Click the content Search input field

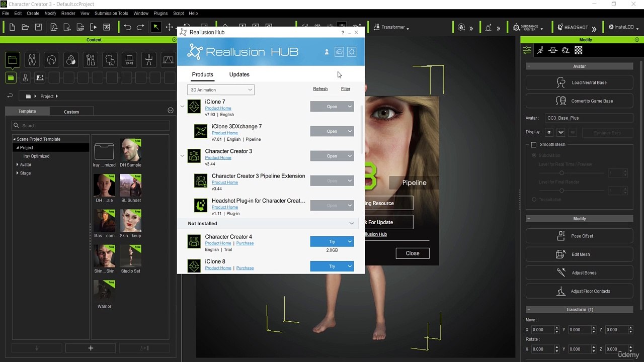click(91, 125)
